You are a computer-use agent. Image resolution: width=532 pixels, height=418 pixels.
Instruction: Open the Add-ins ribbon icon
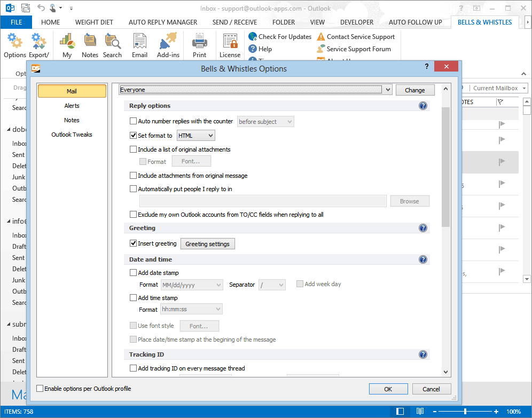[x=168, y=41]
